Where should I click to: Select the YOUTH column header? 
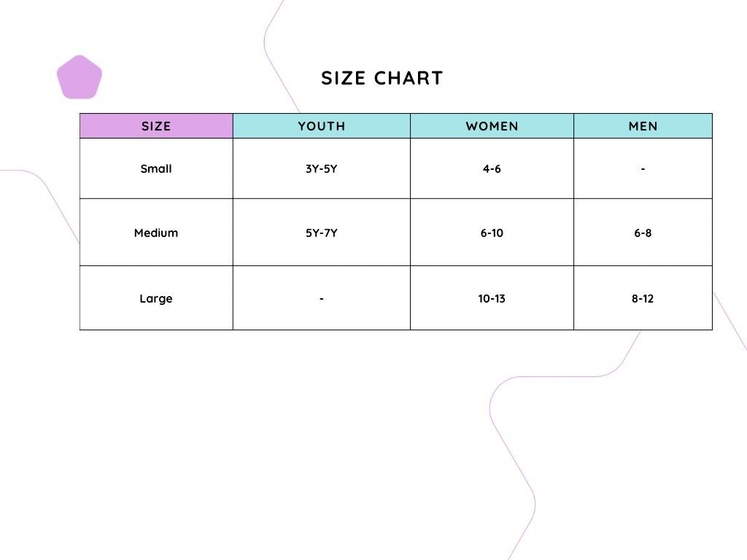tap(322, 126)
